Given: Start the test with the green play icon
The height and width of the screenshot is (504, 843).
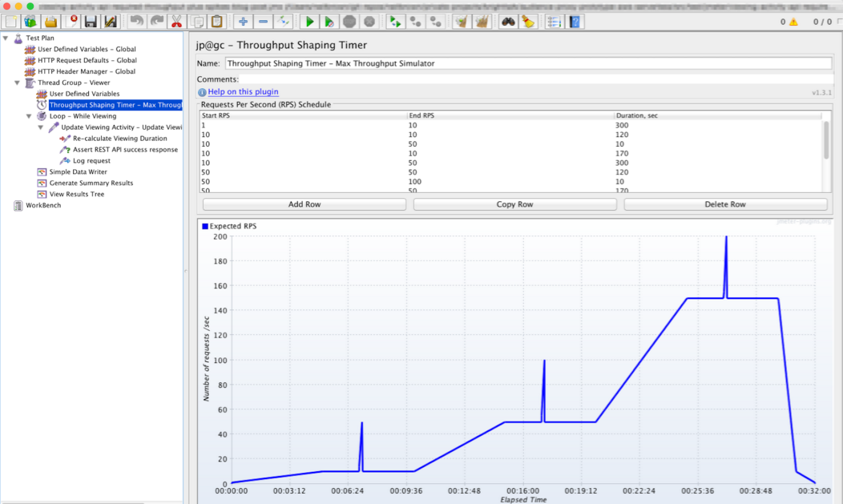Looking at the screenshot, I should click(x=309, y=22).
